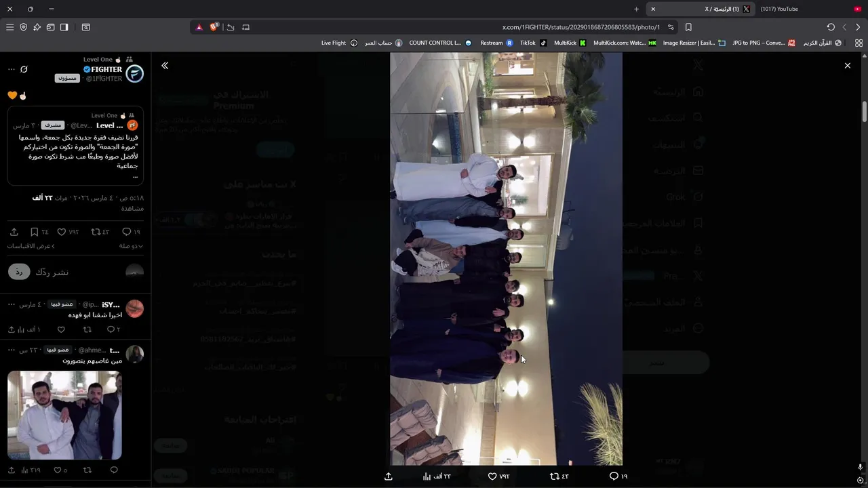The image size is (868, 488).
Task: Open Brave Rewards triangle icon
Action: coord(199,27)
